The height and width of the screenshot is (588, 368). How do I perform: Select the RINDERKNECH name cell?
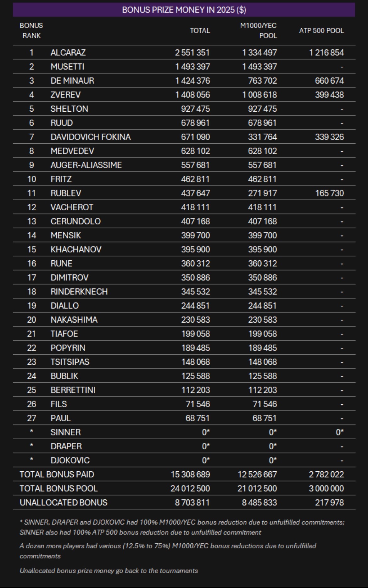[x=79, y=291]
